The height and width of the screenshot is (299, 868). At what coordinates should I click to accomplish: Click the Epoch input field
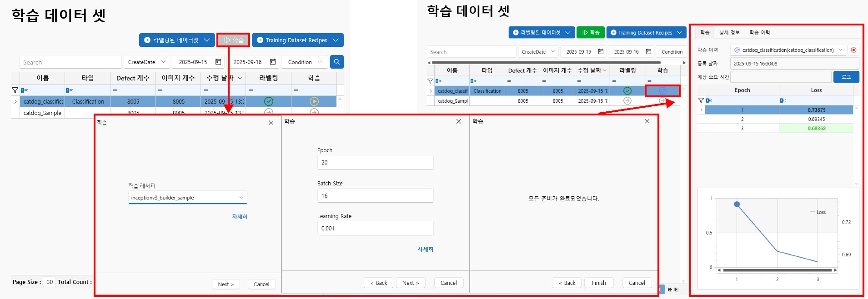[x=375, y=162]
